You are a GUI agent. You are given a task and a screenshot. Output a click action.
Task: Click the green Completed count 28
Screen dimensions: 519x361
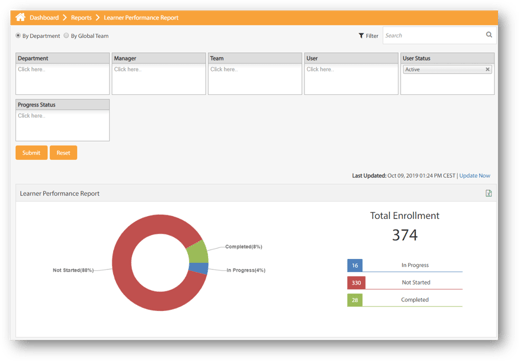click(355, 300)
